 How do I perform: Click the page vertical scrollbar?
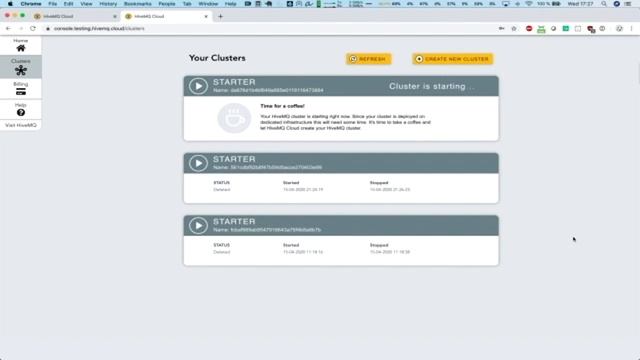[638, 73]
